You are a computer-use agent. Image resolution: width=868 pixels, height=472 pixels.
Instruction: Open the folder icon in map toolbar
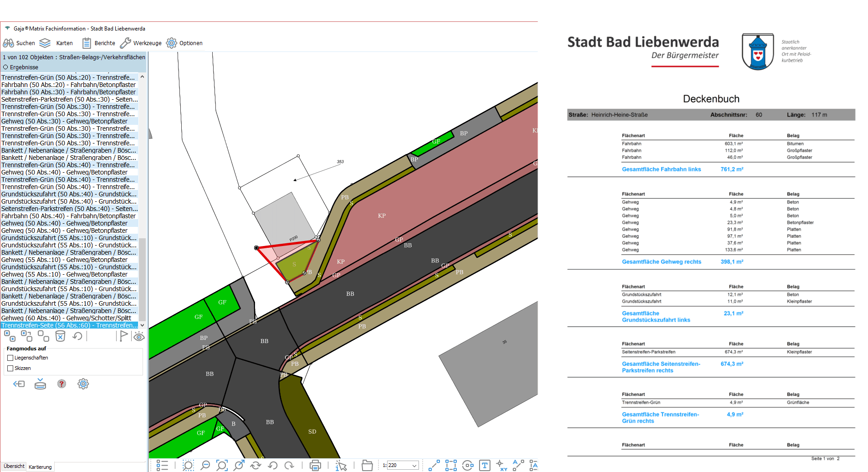click(367, 465)
